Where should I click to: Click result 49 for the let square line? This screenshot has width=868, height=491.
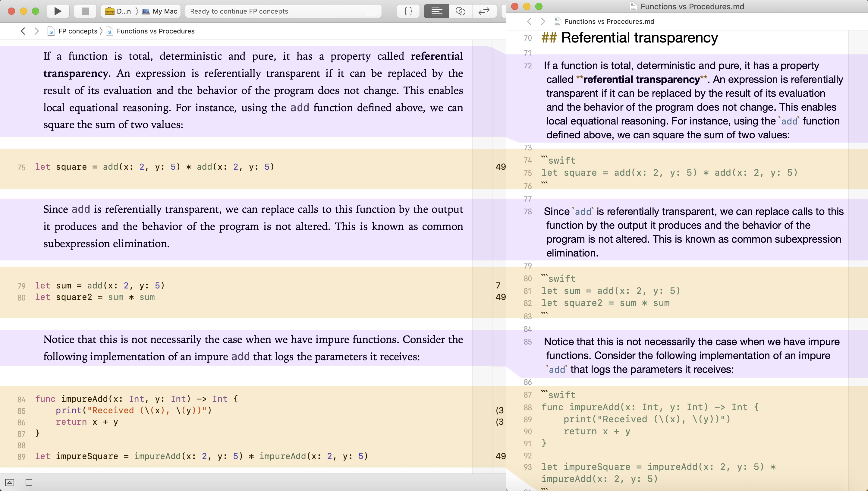point(501,167)
